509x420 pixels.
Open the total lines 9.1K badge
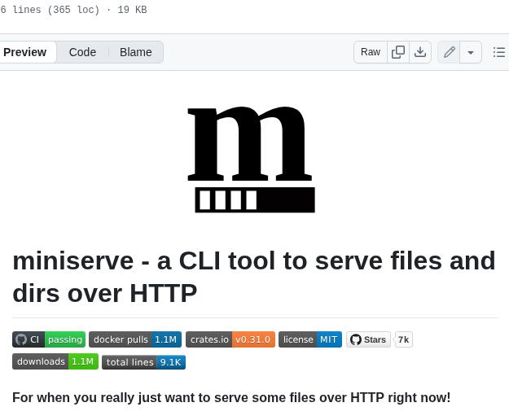click(x=144, y=362)
